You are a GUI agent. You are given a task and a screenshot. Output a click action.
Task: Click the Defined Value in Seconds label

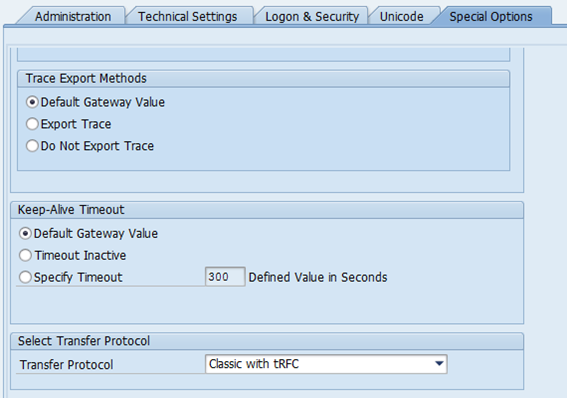point(318,277)
